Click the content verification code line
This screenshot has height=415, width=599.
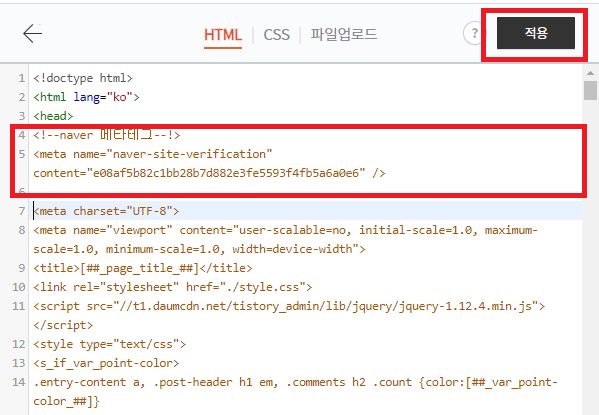pyautogui.click(x=209, y=173)
